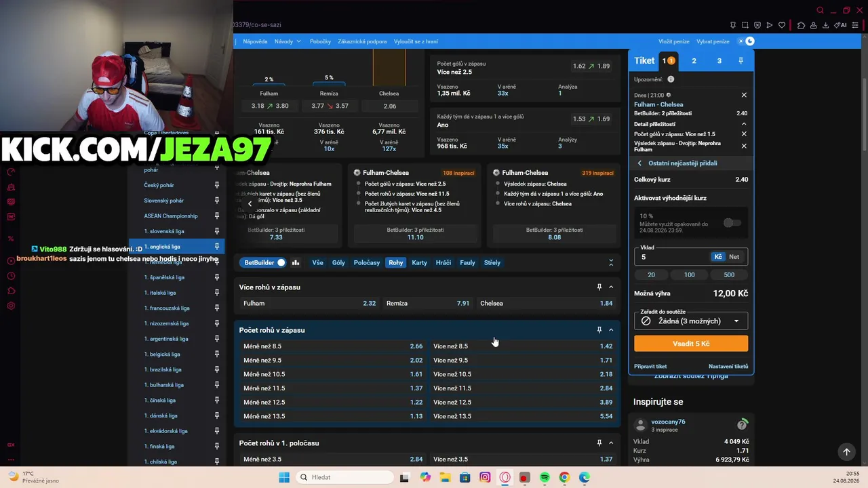The height and width of the screenshot is (488, 868).
Task: Pin the Český pohár league
Action: click(217, 185)
